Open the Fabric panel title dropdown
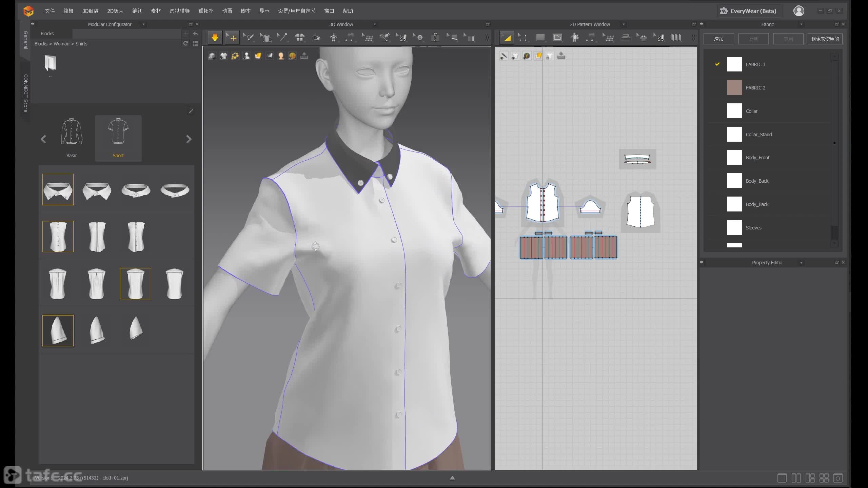Screen dimensions: 868x488 coord(801,24)
